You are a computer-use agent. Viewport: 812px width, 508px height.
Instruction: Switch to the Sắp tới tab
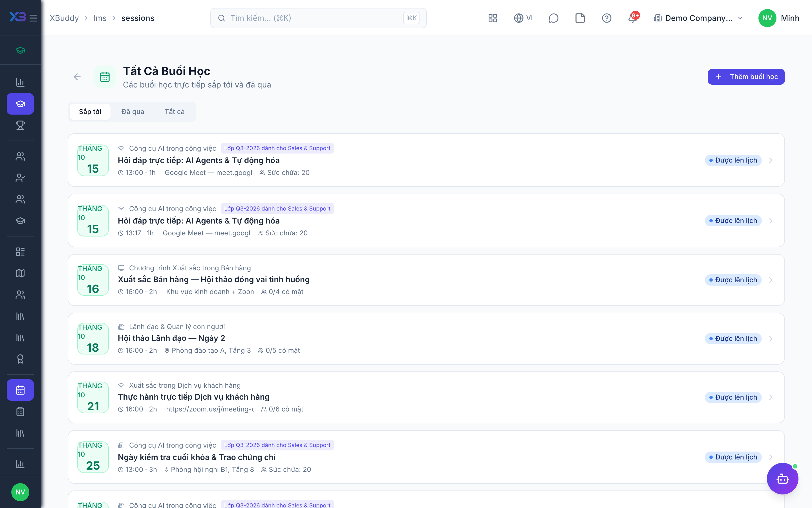(x=90, y=111)
